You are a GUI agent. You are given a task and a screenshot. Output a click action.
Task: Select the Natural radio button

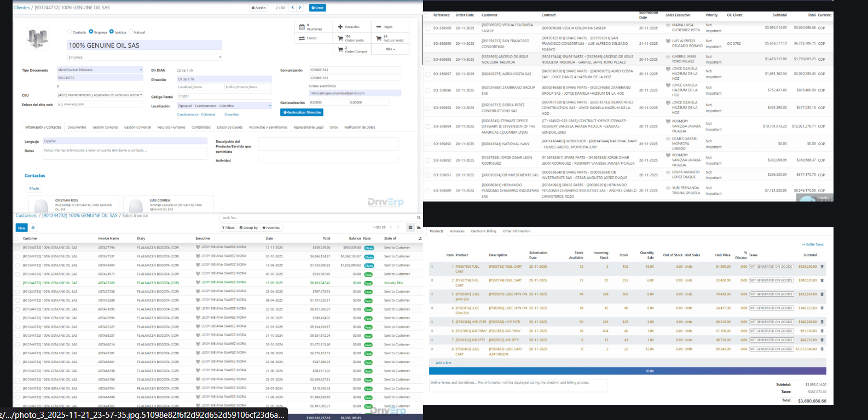tap(131, 32)
